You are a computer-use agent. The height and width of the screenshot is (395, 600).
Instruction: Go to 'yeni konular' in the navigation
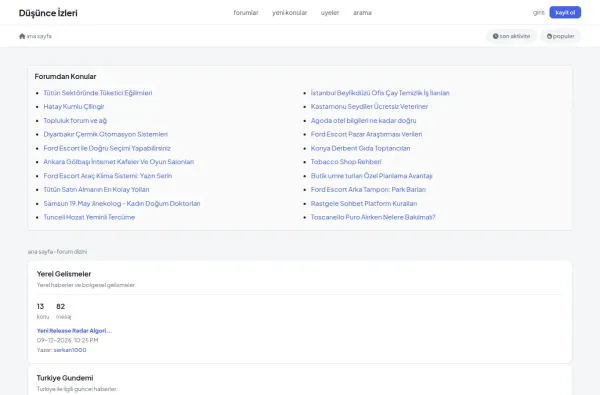tap(290, 13)
